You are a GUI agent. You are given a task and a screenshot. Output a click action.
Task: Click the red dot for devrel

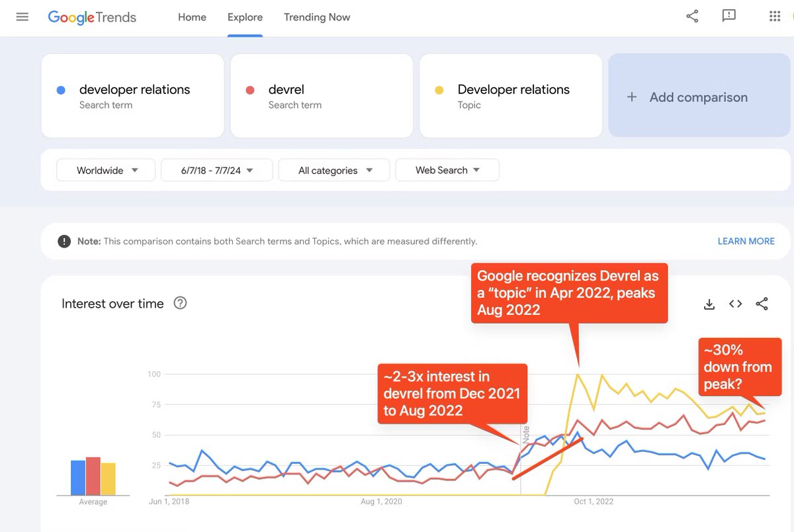tap(250, 90)
